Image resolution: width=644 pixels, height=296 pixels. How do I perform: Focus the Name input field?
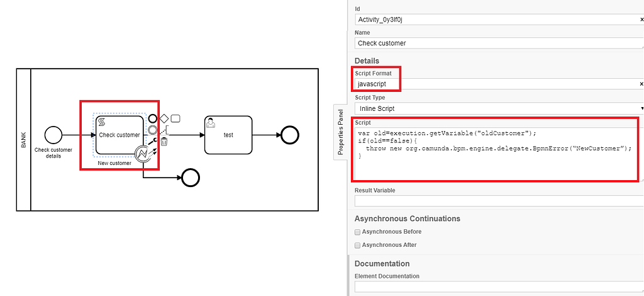tap(499, 43)
